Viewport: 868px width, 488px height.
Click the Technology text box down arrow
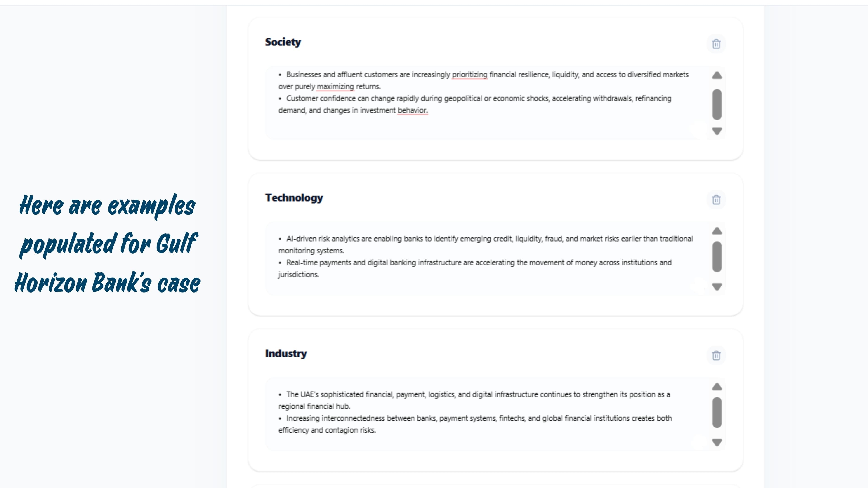[x=717, y=287]
